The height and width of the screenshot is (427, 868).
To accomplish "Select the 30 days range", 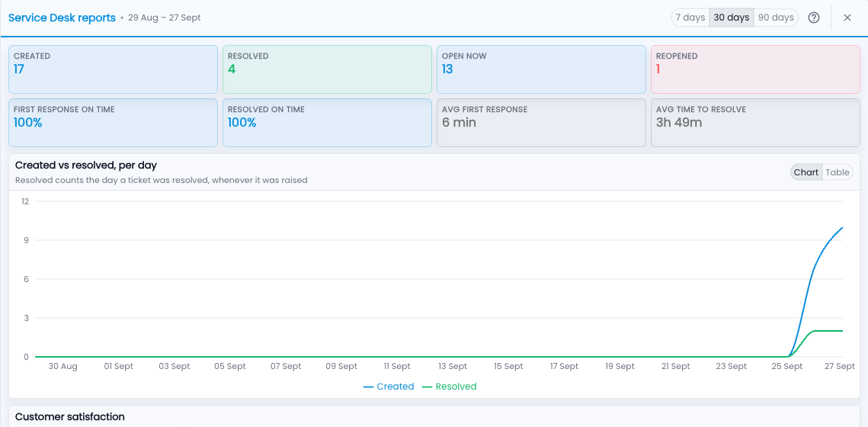I will click(x=732, y=18).
